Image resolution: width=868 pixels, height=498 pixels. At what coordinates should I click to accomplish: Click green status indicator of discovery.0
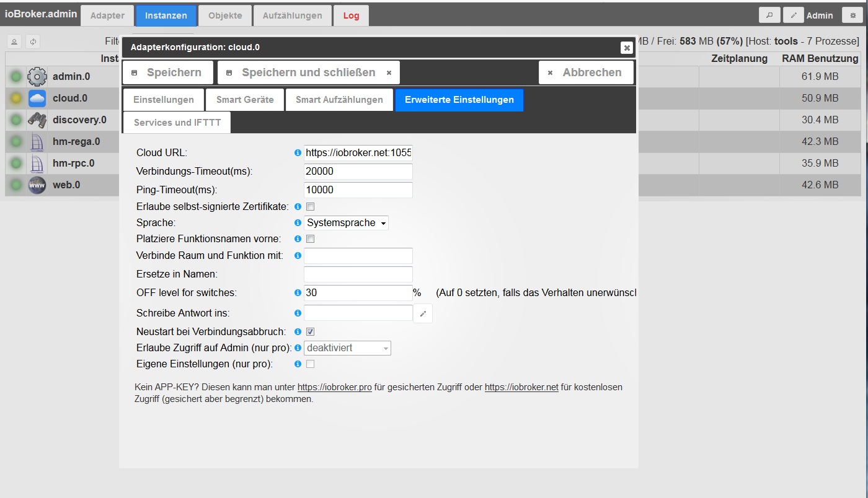(x=16, y=120)
